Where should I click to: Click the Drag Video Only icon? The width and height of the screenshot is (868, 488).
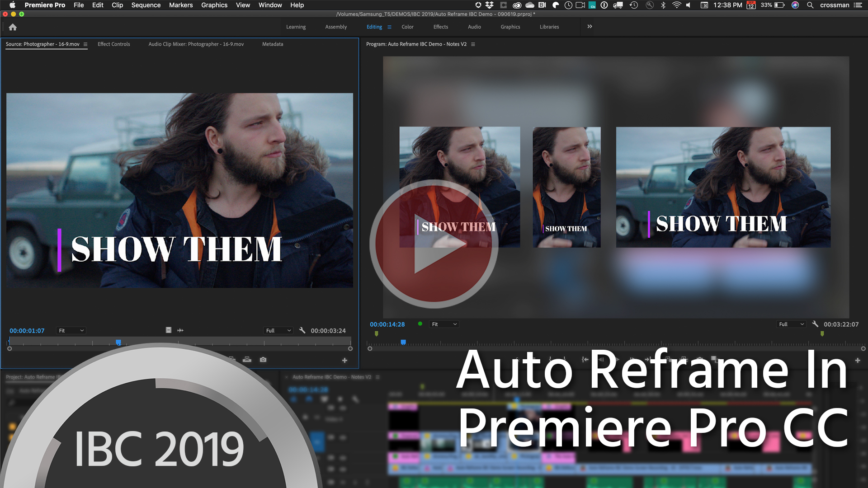click(x=168, y=330)
